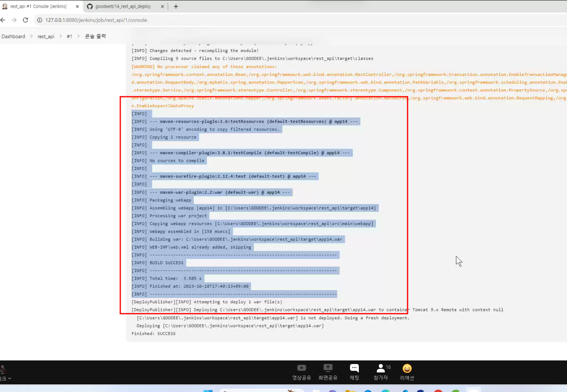Reload the Jenkins console page
567x392 pixels.
coord(26,20)
